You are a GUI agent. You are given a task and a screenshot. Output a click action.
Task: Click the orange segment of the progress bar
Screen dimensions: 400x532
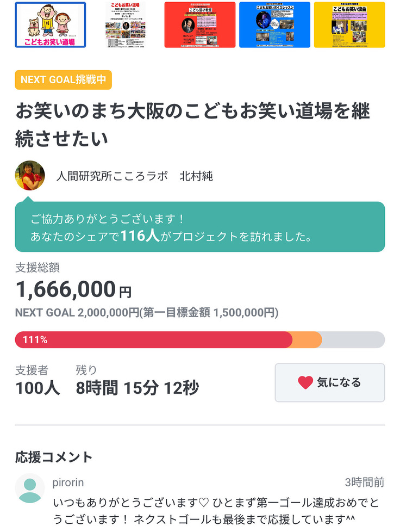coord(307,340)
